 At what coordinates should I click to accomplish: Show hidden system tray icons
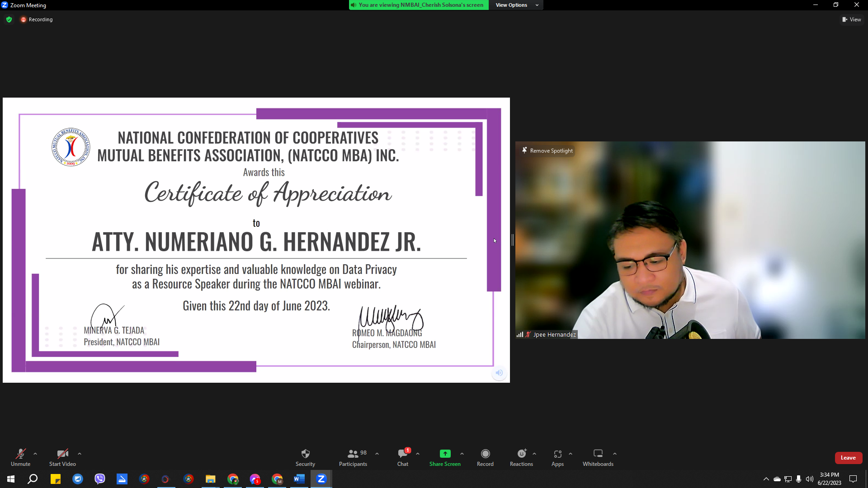(x=766, y=479)
